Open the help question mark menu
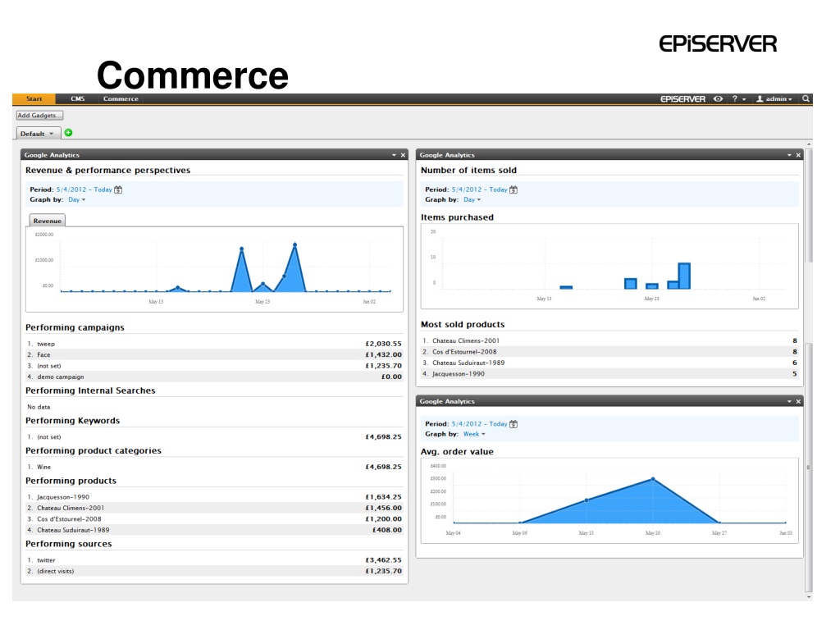 pos(739,99)
